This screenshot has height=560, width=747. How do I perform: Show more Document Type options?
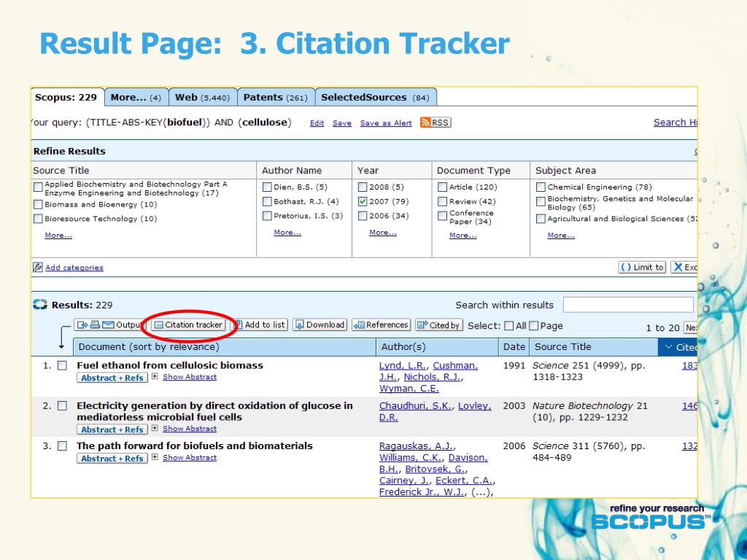tap(462, 236)
